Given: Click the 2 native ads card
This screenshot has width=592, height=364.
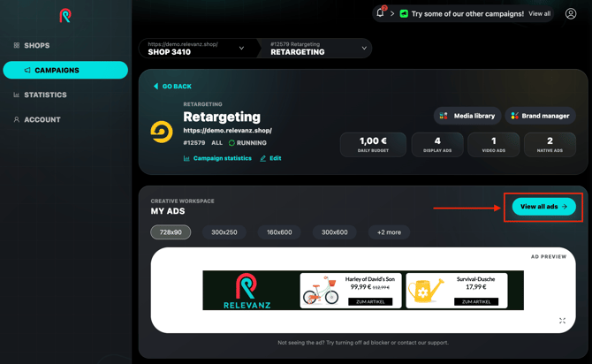Looking at the screenshot, I should (550, 144).
